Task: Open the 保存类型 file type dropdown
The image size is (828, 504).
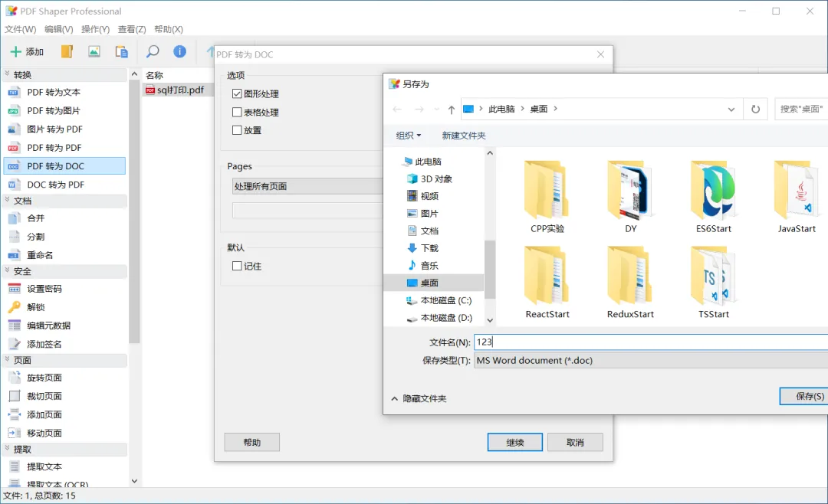Action: point(651,361)
